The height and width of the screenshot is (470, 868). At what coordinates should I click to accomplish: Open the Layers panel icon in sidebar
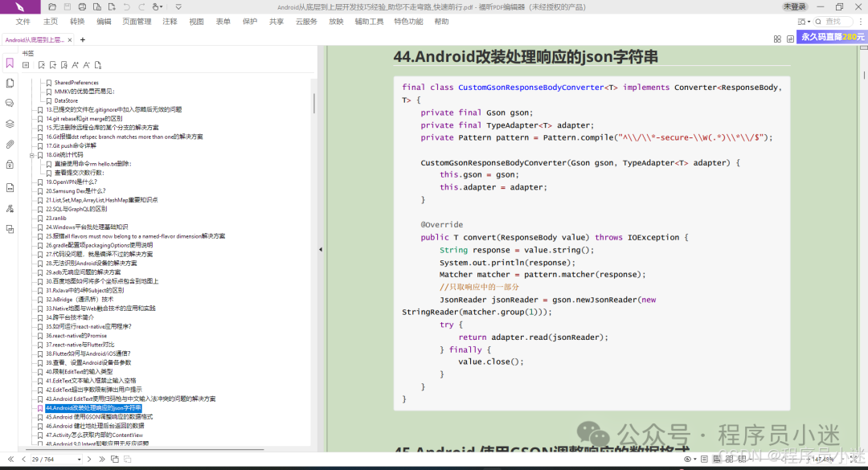[x=10, y=124]
